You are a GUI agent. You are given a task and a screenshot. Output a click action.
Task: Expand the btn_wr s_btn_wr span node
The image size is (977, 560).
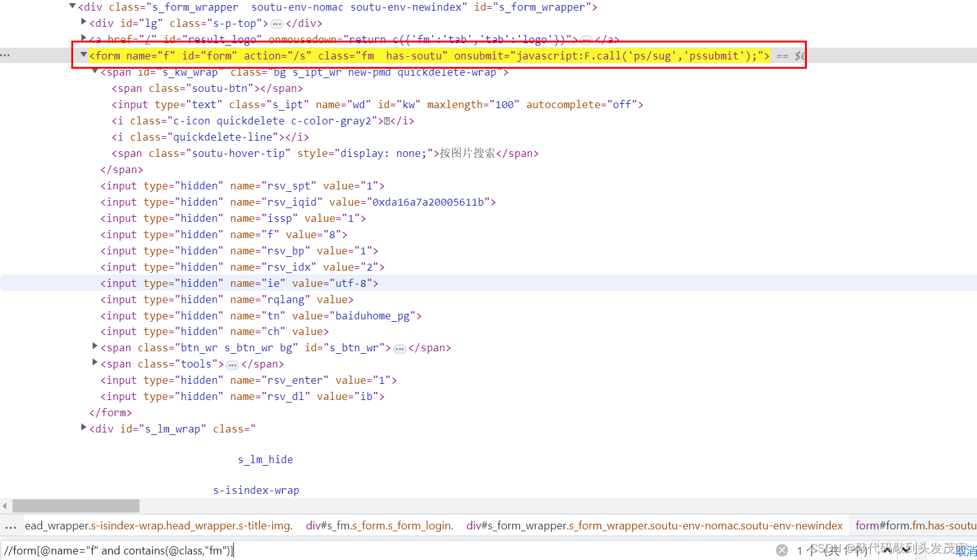click(x=95, y=346)
